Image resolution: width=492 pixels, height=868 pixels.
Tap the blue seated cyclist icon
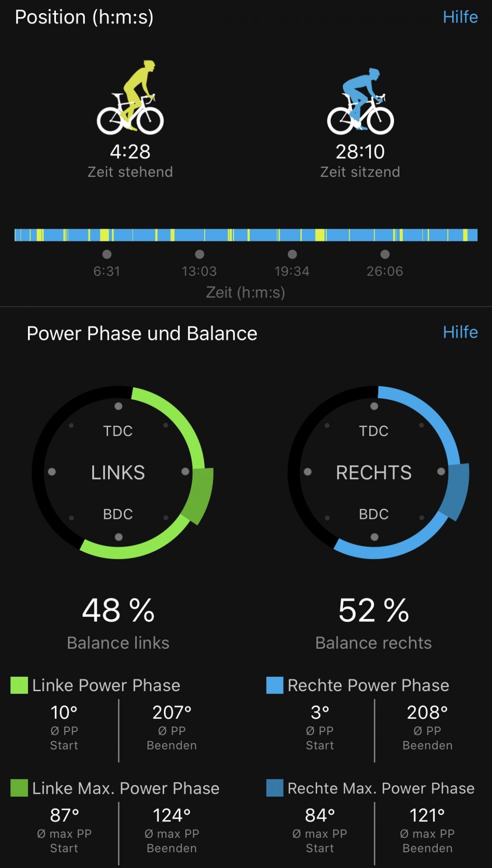click(x=361, y=101)
